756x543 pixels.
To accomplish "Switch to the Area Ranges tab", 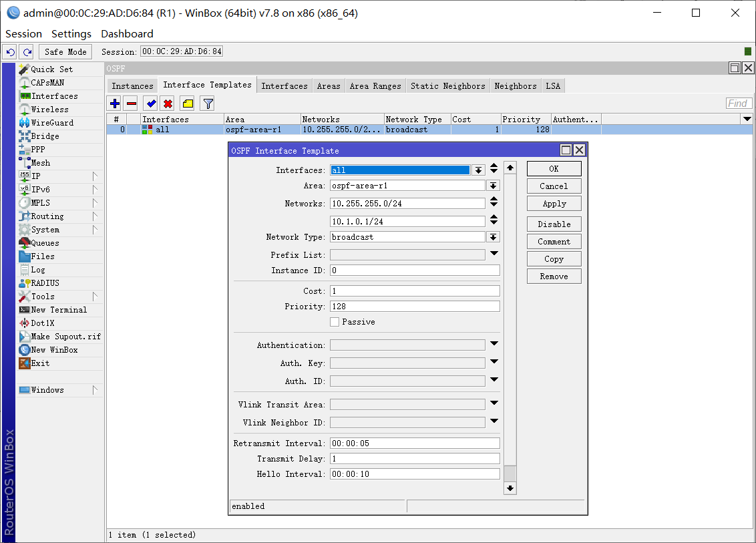I will 375,86.
